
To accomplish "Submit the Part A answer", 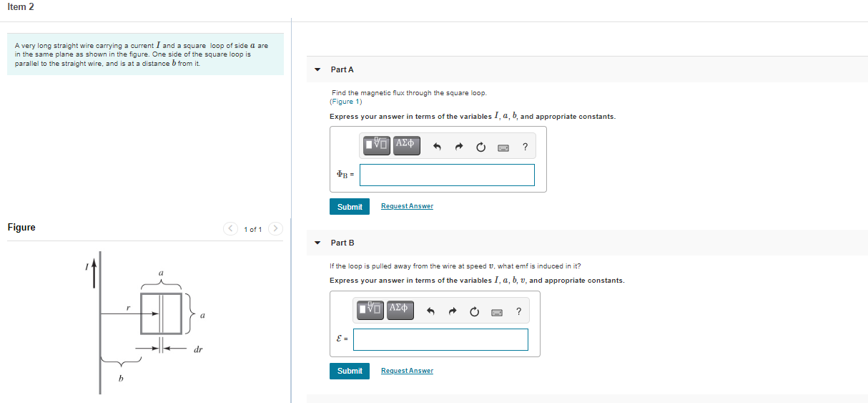I will (350, 206).
